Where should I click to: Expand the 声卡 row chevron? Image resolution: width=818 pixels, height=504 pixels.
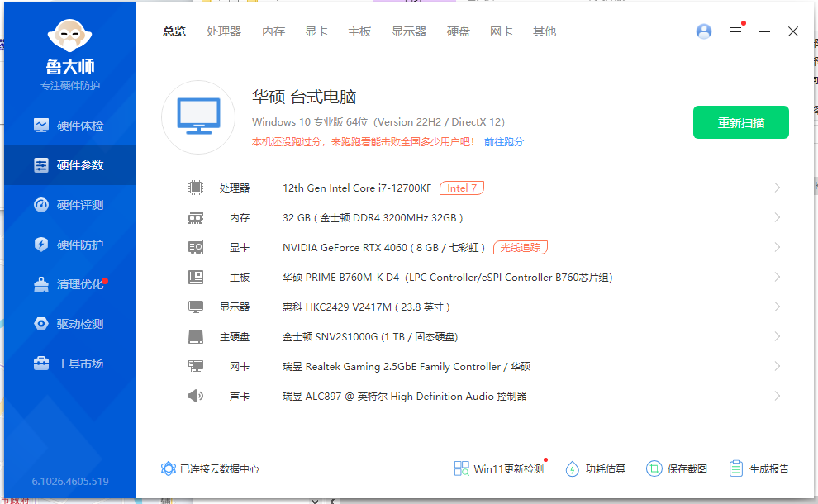point(778,396)
